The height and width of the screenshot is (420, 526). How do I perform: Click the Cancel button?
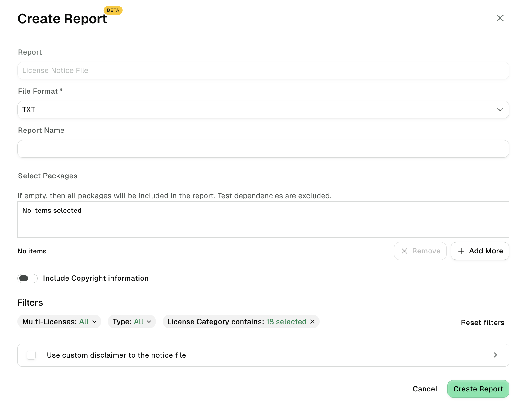pos(425,389)
